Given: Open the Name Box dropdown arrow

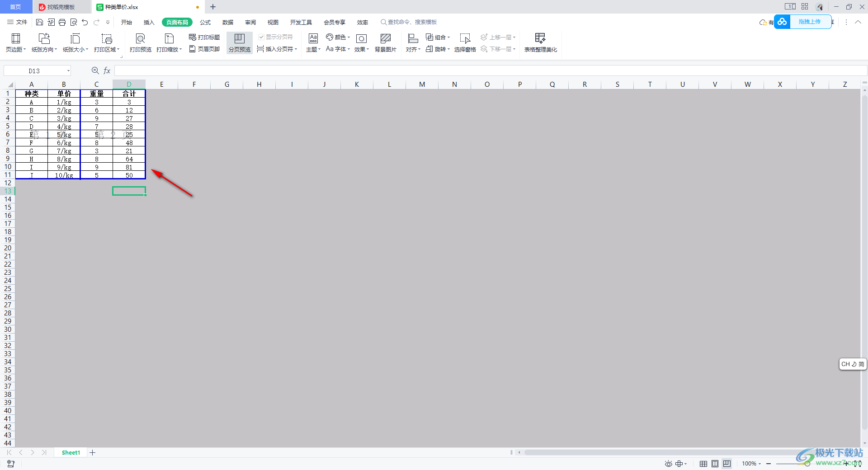Looking at the screenshot, I should (68, 70).
